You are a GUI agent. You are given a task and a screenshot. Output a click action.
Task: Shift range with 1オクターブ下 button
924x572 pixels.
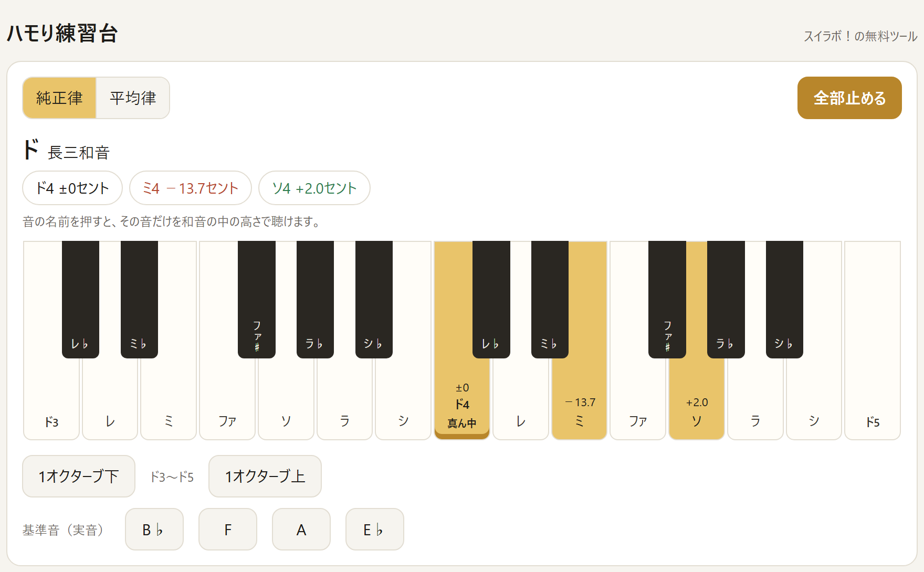pyautogui.click(x=79, y=476)
